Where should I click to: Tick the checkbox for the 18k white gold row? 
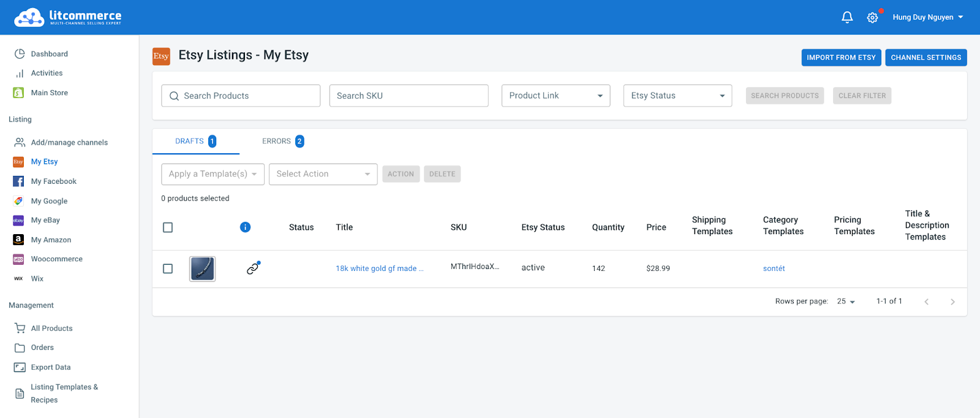(168, 268)
